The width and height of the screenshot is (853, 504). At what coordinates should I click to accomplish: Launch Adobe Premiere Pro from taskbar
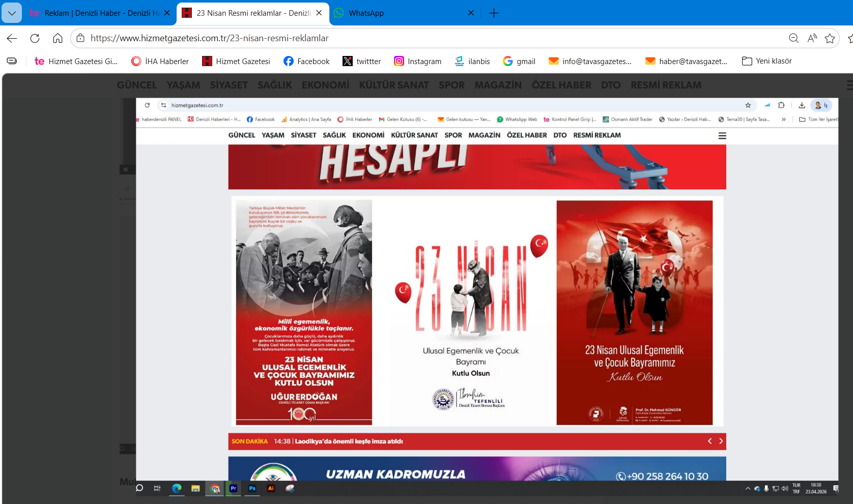click(x=233, y=488)
